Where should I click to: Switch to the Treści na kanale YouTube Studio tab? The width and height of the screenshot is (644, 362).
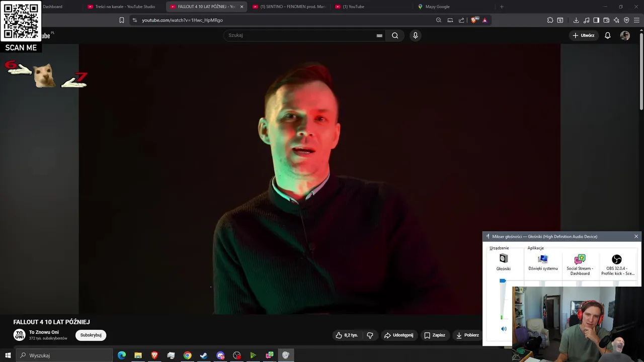coord(121,7)
